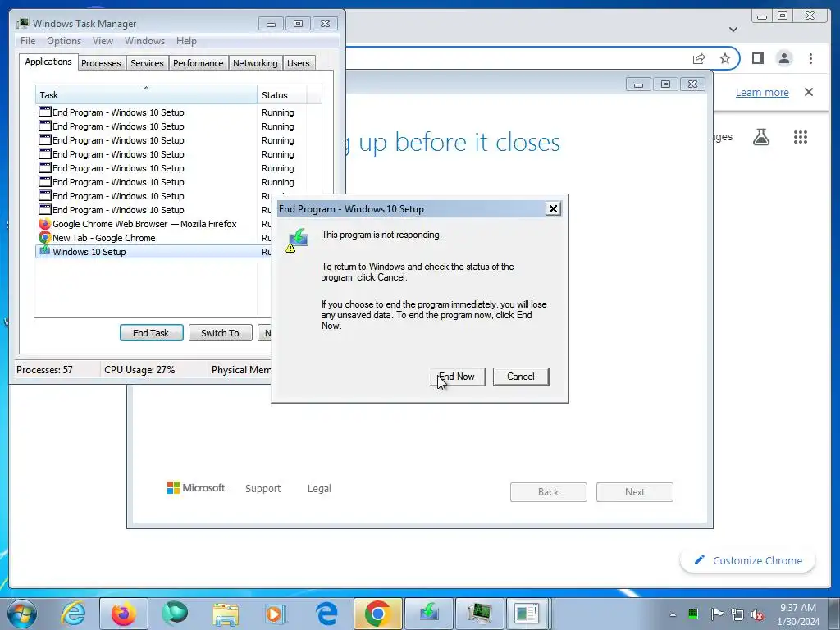Switch to the Processes tab

pos(101,63)
